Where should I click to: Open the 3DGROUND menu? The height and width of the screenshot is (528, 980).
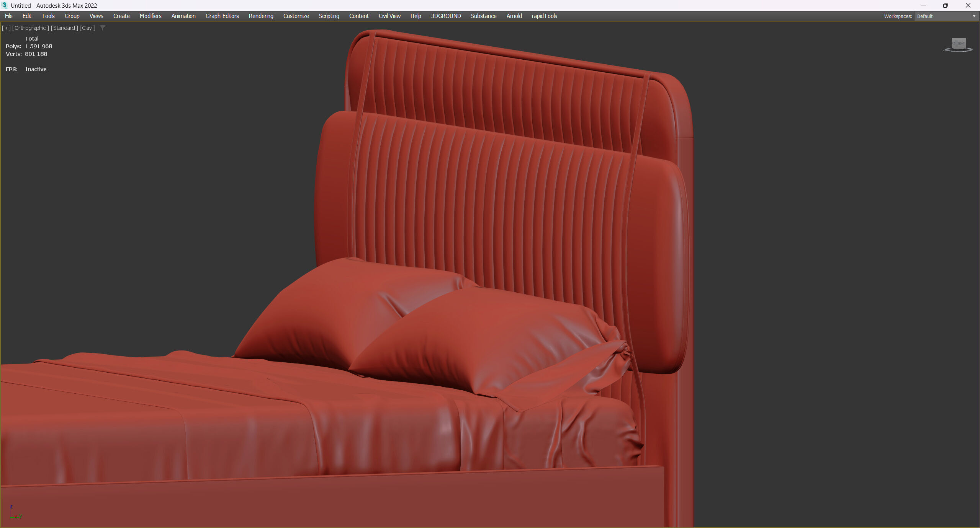(446, 16)
